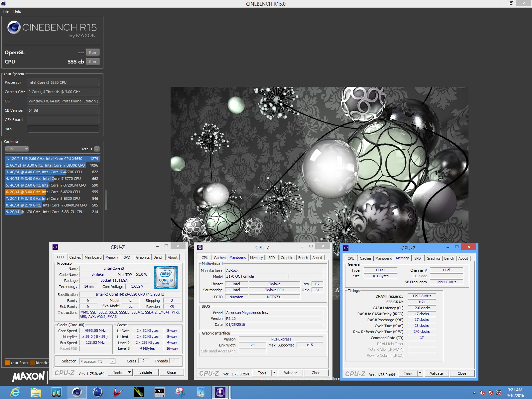Launch the red wing taskbar icon
The height and width of the screenshot is (399, 532).
tap(118, 392)
